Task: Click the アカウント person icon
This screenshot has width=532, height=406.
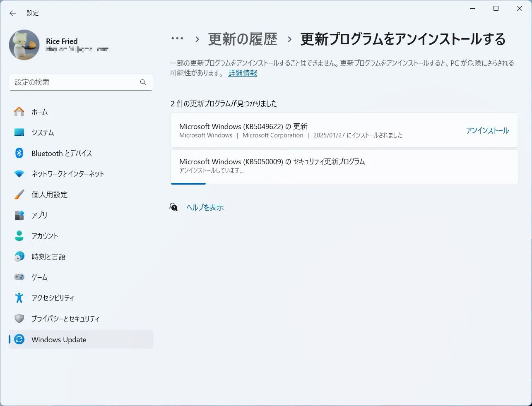Action: pyautogui.click(x=19, y=236)
